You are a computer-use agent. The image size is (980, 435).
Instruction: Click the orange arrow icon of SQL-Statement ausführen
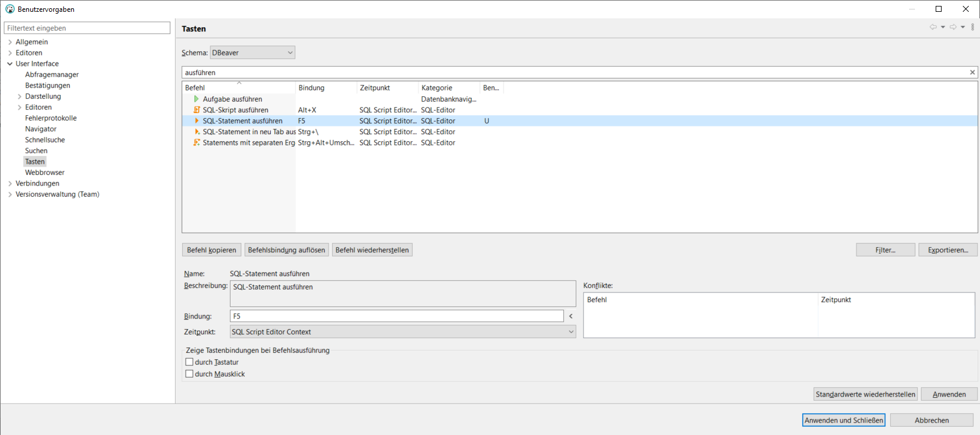pyautogui.click(x=196, y=121)
